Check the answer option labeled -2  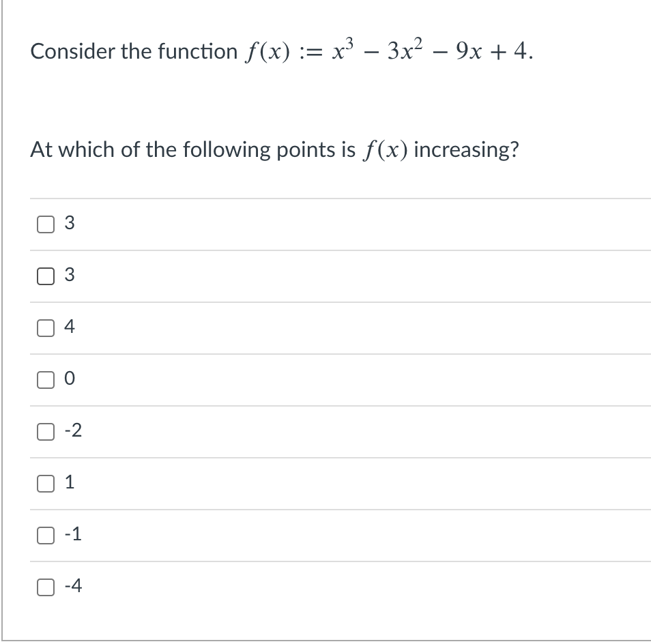pos(46,431)
